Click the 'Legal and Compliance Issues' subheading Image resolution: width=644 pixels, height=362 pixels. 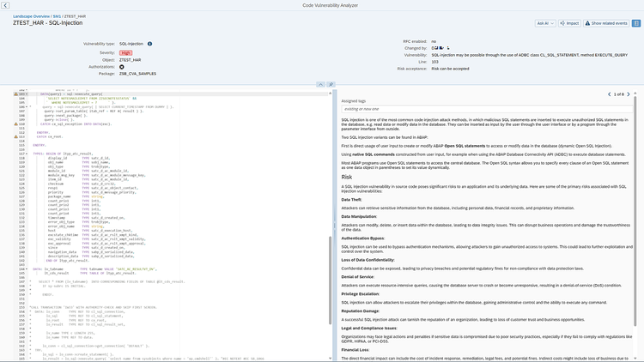(x=369, y=329)
